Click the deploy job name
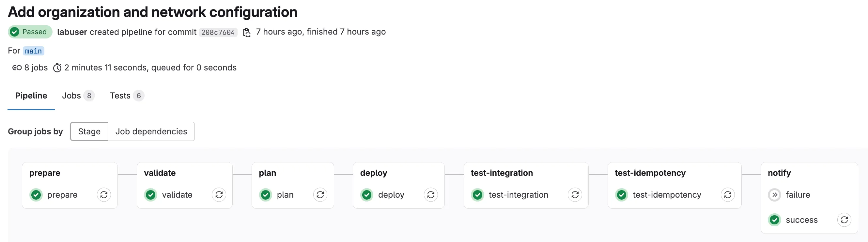 [391, 194]
